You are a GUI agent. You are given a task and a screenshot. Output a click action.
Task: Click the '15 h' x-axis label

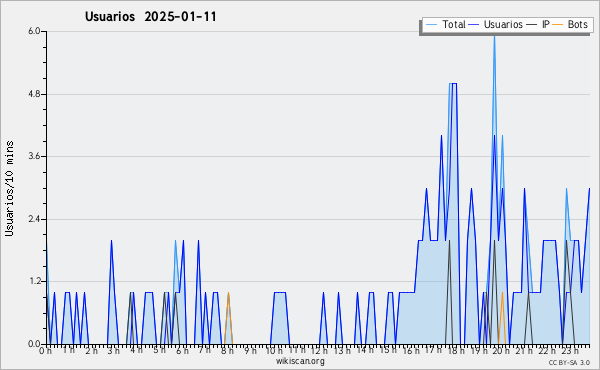388,350
